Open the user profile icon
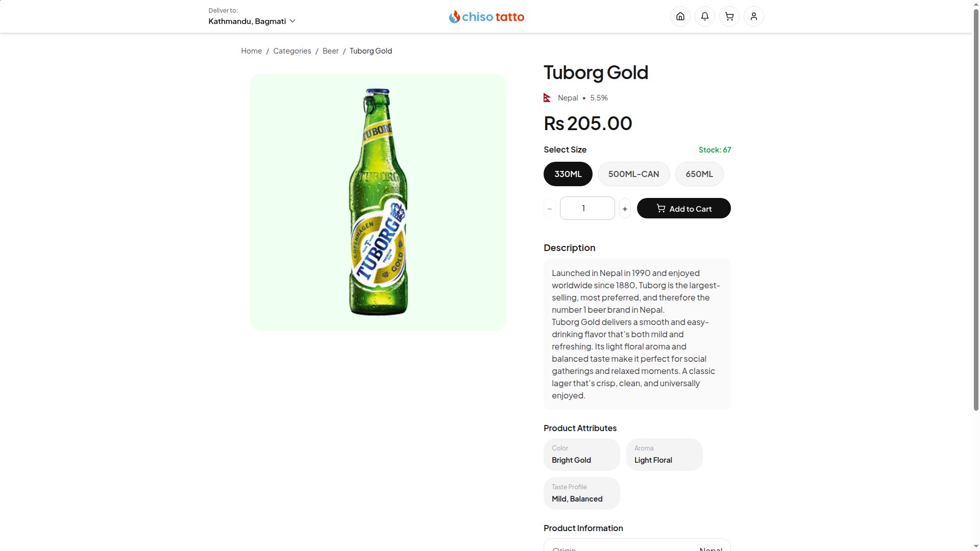This screenshot has height=551, width=980. click(754, 16)
